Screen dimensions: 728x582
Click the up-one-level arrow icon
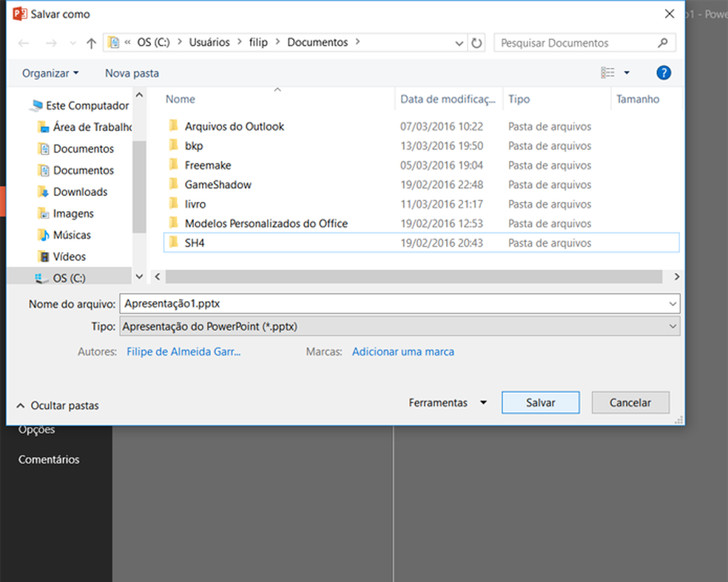(91, 44)
